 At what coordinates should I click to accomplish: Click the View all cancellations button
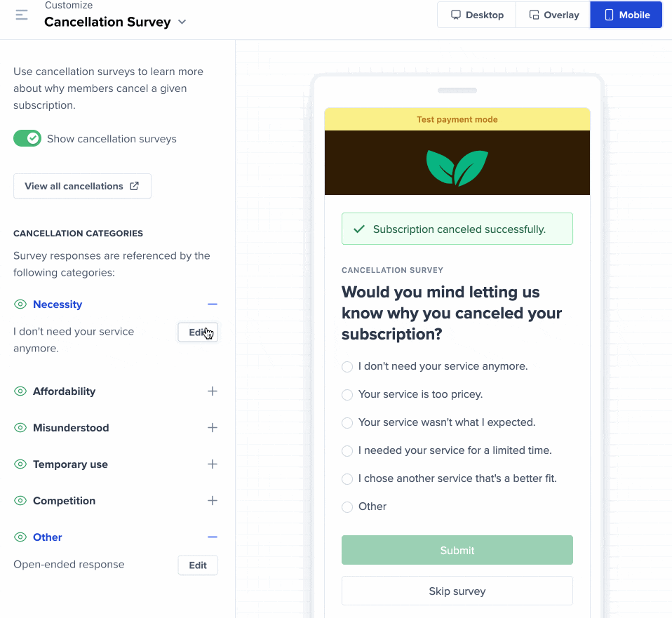point(82,186)
